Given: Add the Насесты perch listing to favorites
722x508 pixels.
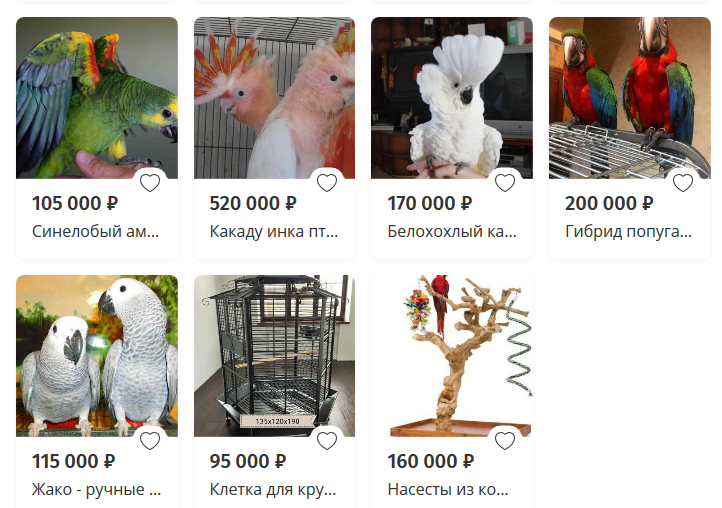Looking at the screenshot, I should click(505, 441).
